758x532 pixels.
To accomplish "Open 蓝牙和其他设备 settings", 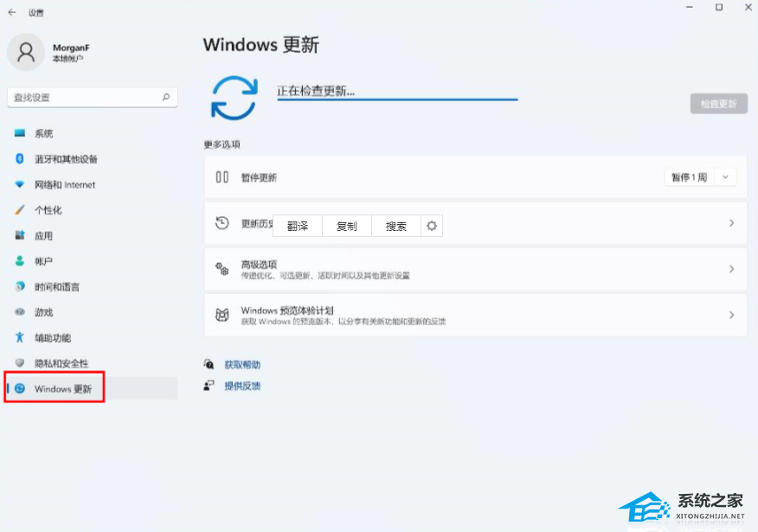I will tap(92, 159).
